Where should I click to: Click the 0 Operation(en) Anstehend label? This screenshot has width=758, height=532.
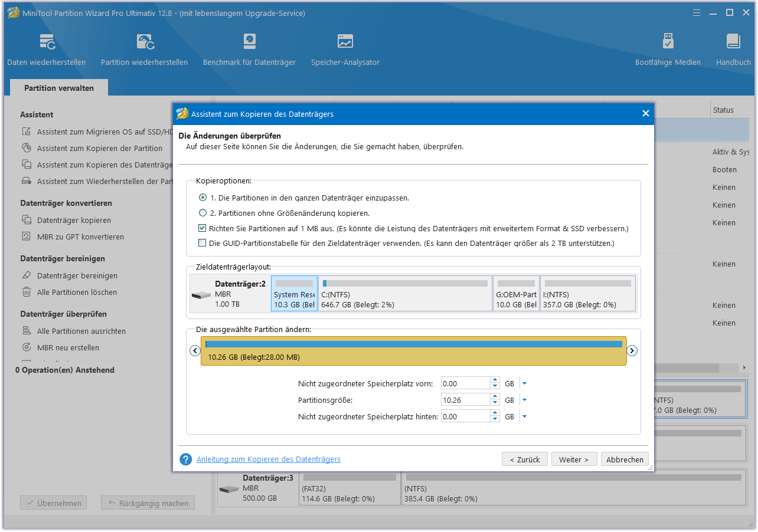[x=65, y=370]
